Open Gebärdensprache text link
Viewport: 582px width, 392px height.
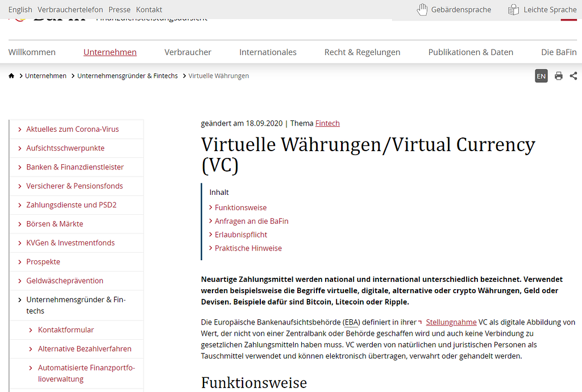point(461,10)
